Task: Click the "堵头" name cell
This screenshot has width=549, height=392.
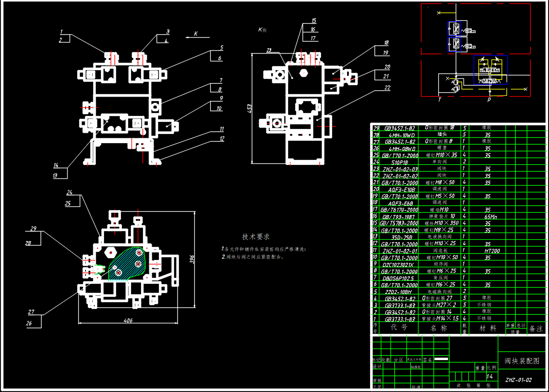Action: [441, 135]
